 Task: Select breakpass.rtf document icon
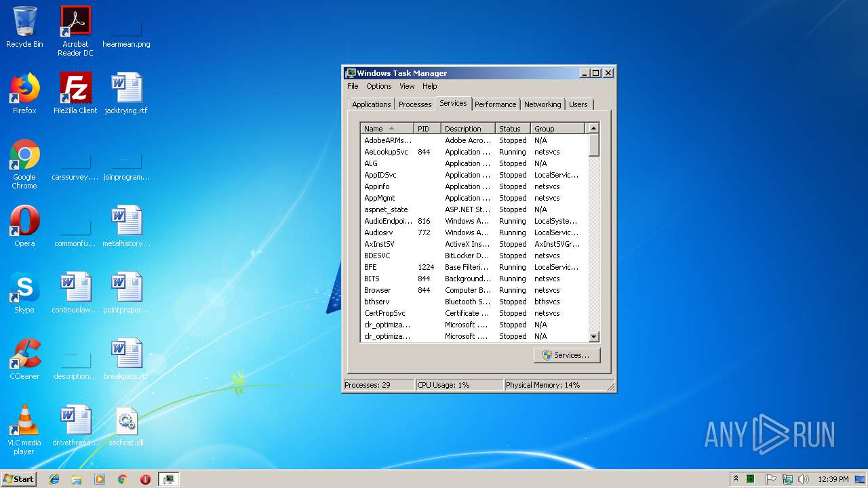pos(126,359)
